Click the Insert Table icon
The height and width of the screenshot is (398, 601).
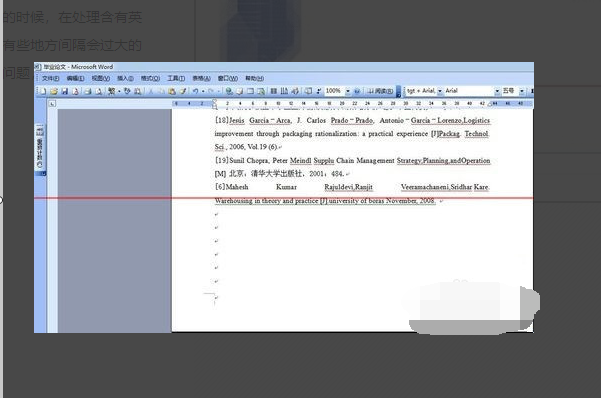click(251, 91)
